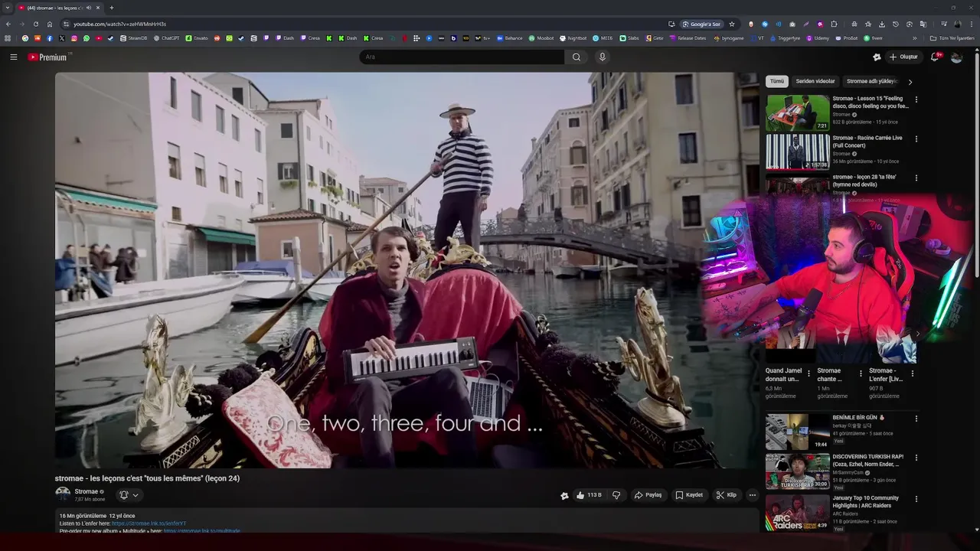Viewport: 980px width, 551px height.
Task: Expand the tab search dropdown arrow
Action: (7, 8)
